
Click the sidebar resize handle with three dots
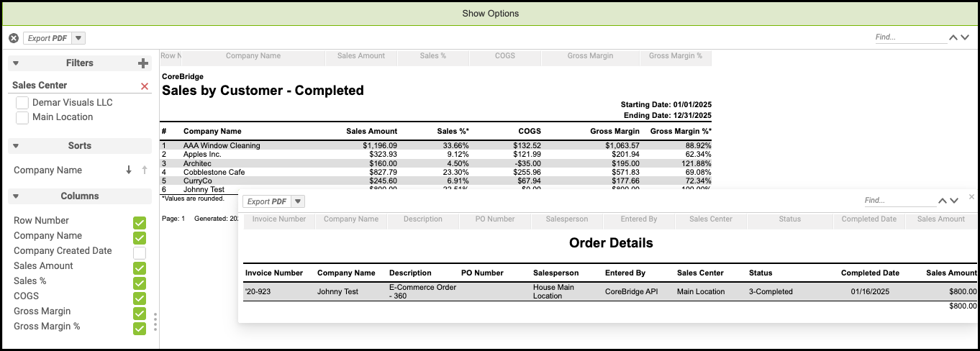pos(155,322)
